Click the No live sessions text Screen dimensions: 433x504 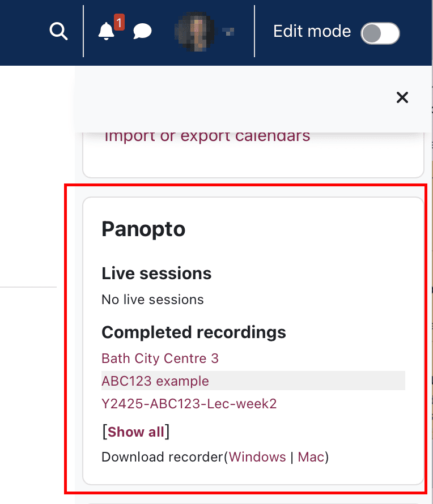[x=152, y=299]
